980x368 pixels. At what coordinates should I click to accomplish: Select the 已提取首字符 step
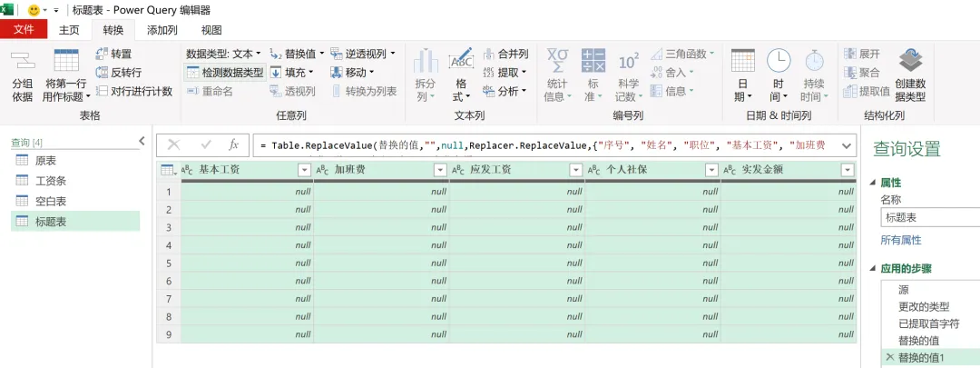point(930,323)
